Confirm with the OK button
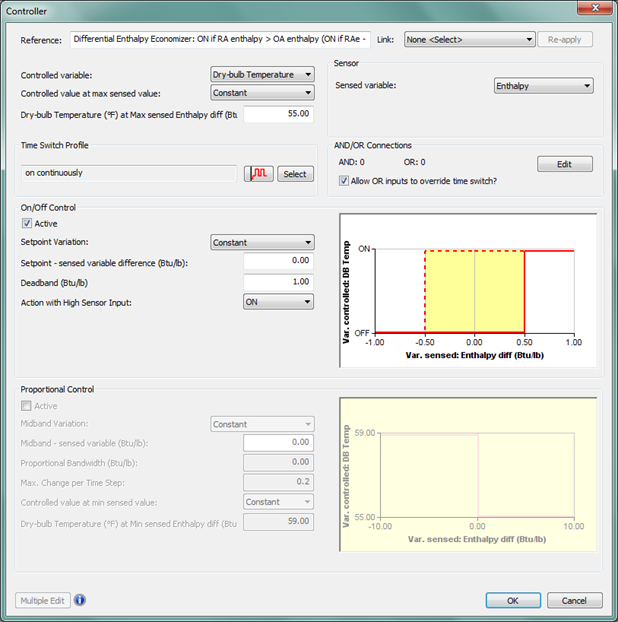The image size is (618, 622). 513,601
